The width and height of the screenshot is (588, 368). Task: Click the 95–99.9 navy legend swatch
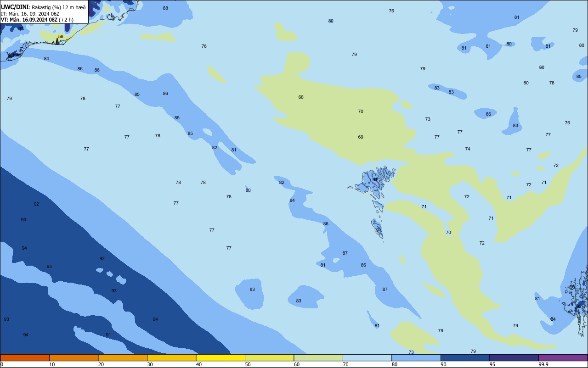pyautogui.click(x=514, y=357)
